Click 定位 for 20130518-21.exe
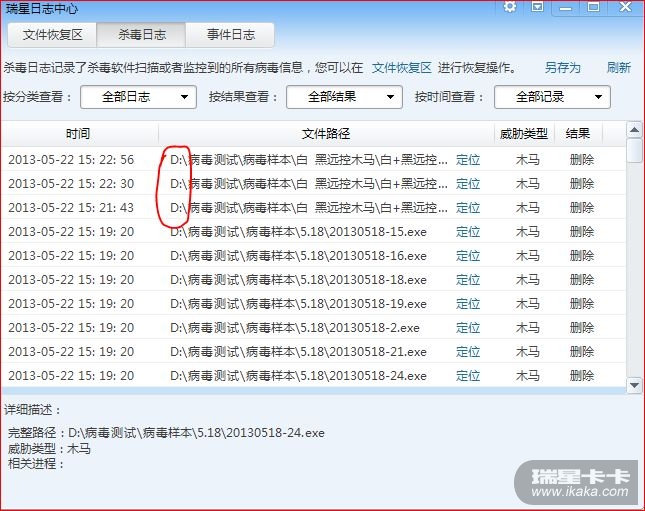The height and width of the screenshot is (511, 645). click(x=468, y=352)
